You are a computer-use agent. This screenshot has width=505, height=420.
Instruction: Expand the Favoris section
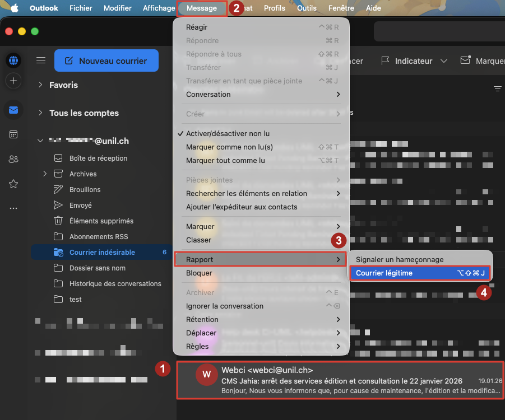coord(39,85)
